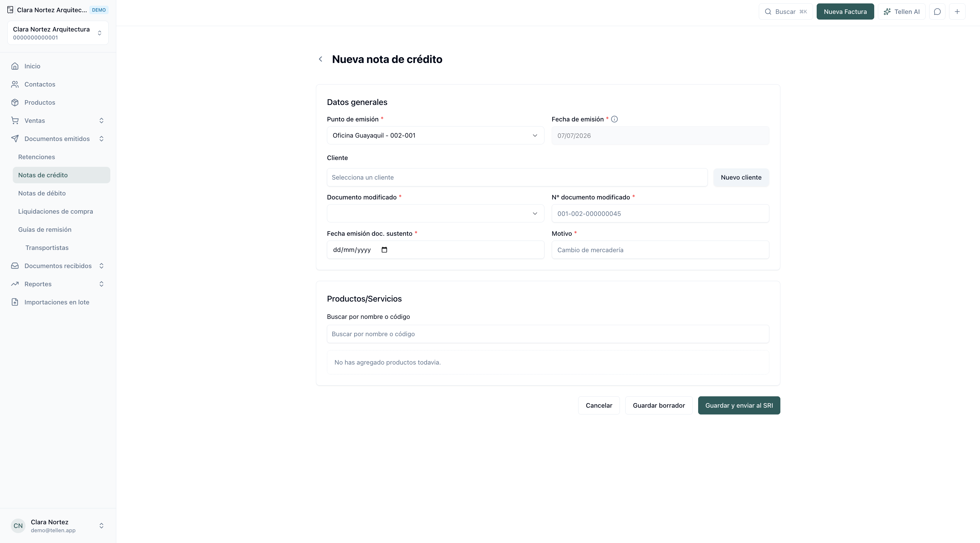Click Cancelar at the form bottom
This screenshot has height=543, width=980.
(599, 405)
